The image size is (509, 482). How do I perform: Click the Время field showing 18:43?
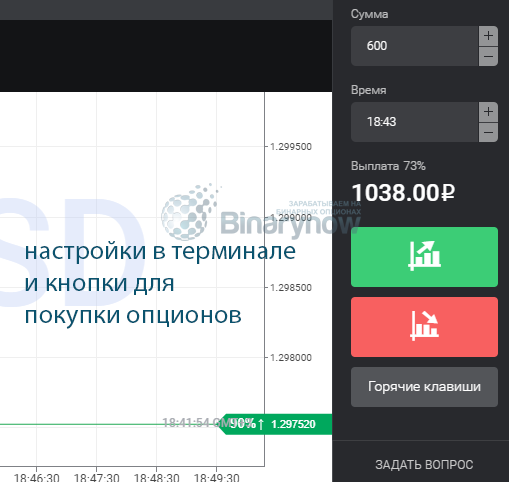(x=415, y=122)
